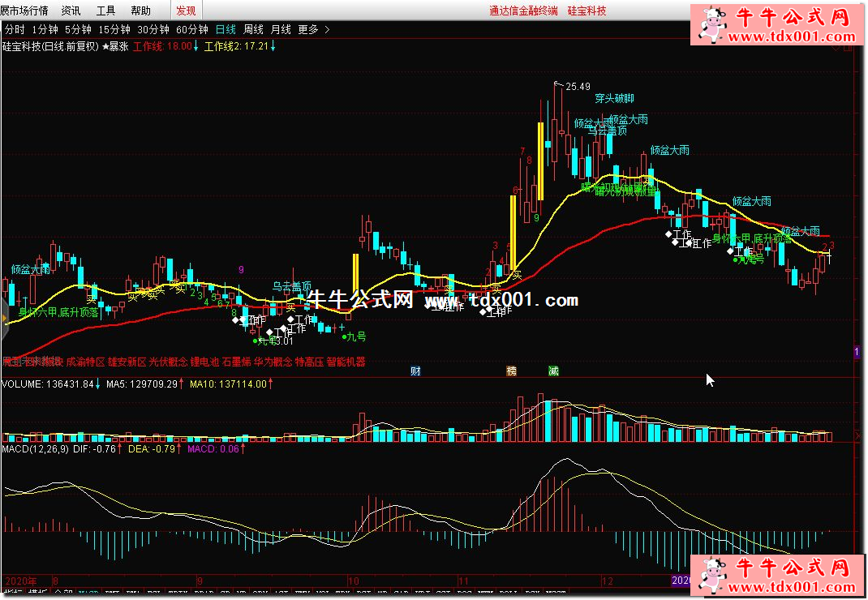The height and width of the screenshot is (600, 868).
Task: Switch to 周线 weekly chart period
Action: click(253, 29)
